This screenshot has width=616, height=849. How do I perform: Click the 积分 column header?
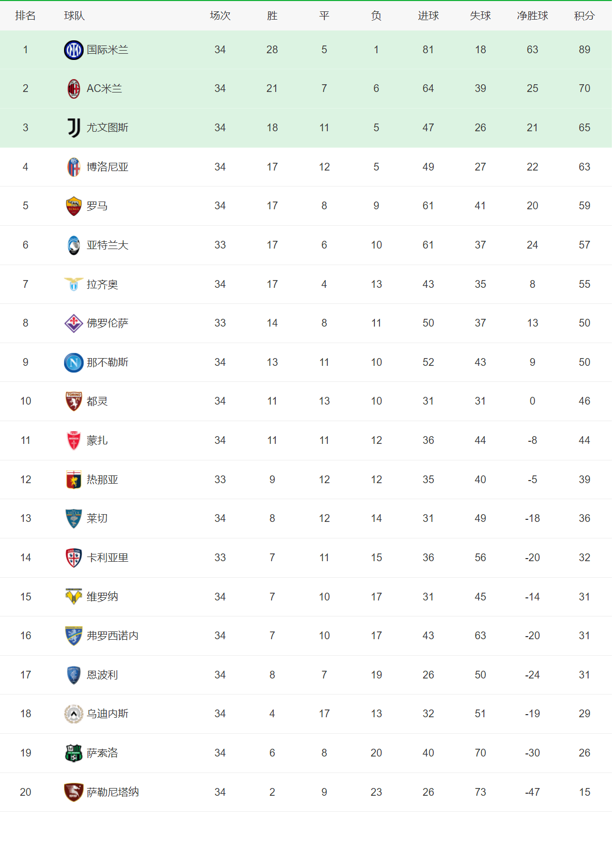pos(584,16)
